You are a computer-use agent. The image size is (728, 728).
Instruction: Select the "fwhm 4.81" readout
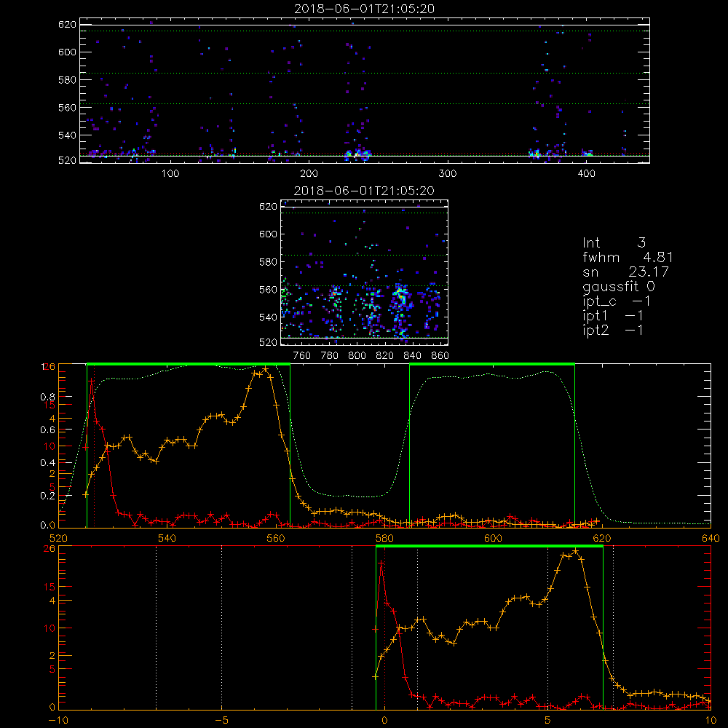[628, 257]
